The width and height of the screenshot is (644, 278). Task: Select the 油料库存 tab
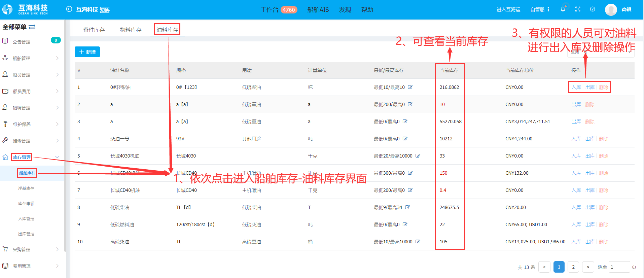167,30
